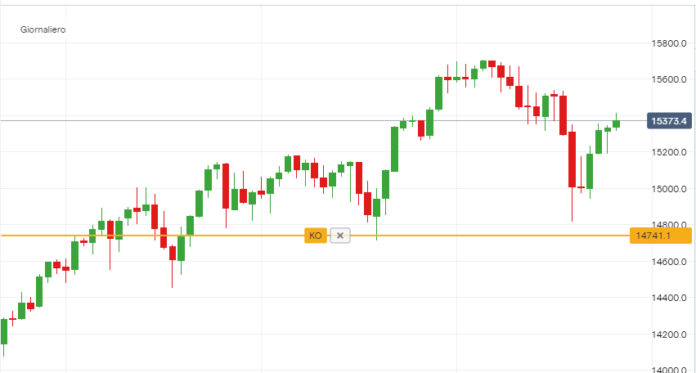Viewport: 696px width, 373px height.
Task: Select the orange KO label on the line
Action: click(x=315, y=235)
